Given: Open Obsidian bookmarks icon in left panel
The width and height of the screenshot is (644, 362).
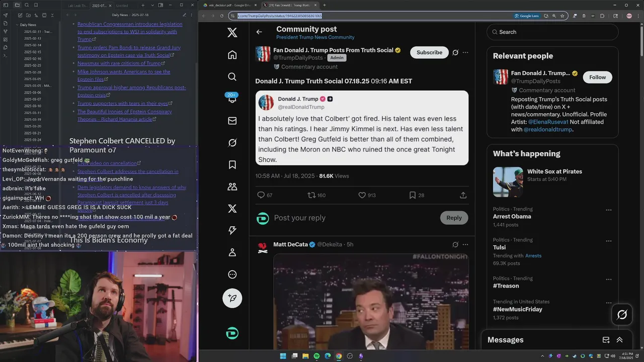Looking at the screenshot, I should pos(36,5).
